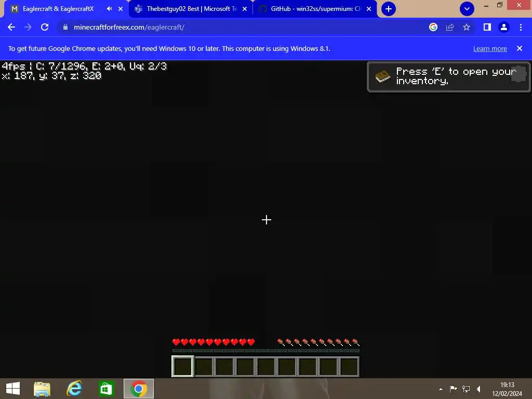
Task: Click the fps debug text line
Action: 85,66
